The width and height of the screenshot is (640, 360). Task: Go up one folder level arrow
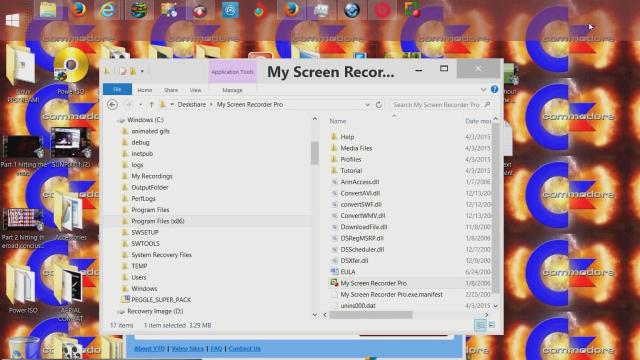(x=151, y=105)
